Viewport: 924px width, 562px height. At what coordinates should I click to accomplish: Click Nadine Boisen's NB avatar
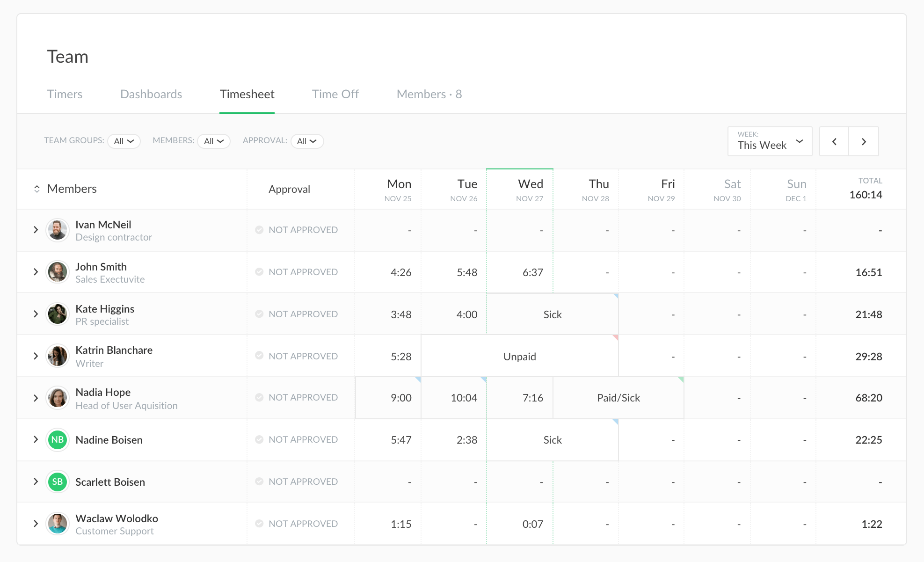point(58,440)
